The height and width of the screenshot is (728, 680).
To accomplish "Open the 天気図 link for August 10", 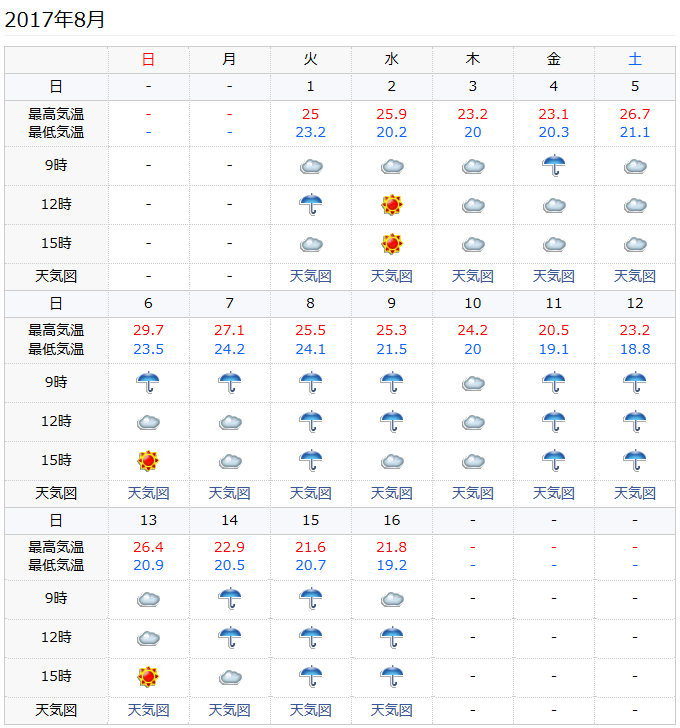I will click(x=473, y=493).
